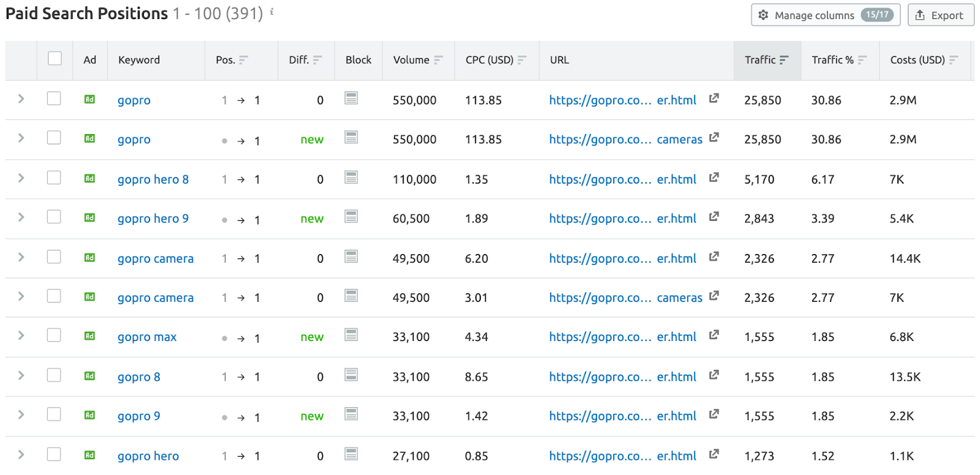This screenshot has width=980, height=475.
Task: Expand the gopro 9 row details
Action: pyautogui.click(x=21, y=414)
